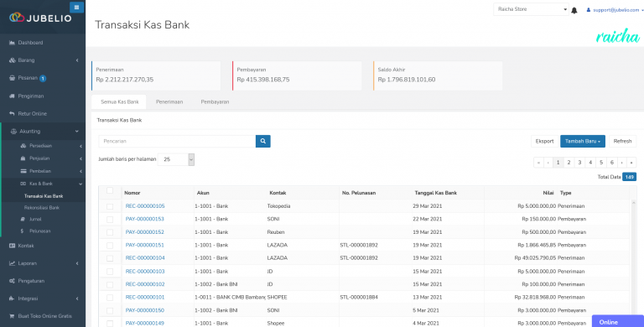Click the user icon beside support email
This screenshot has height=327, width=644.
coord(588,10)
